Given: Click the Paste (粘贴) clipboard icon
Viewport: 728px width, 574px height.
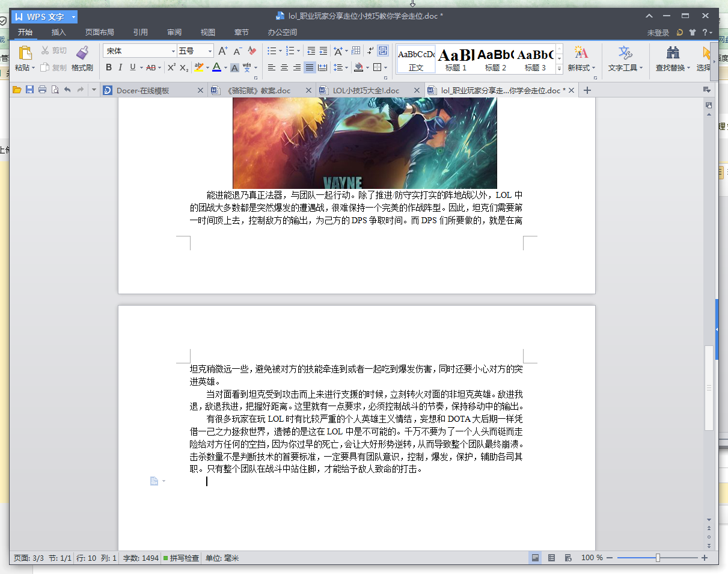Looking at the screenshot, I should point(25,53).
